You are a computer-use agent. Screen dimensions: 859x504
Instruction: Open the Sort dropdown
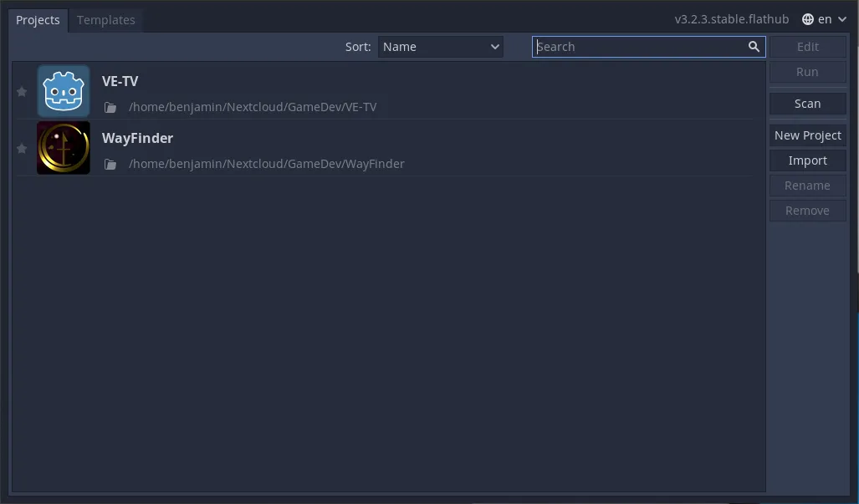(441, 47)
